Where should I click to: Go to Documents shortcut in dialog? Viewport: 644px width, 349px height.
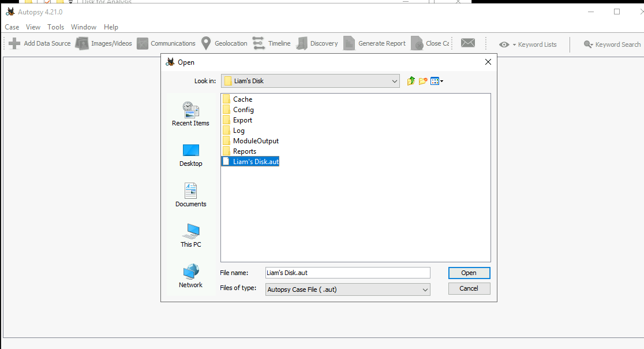[x=190, y=195]
